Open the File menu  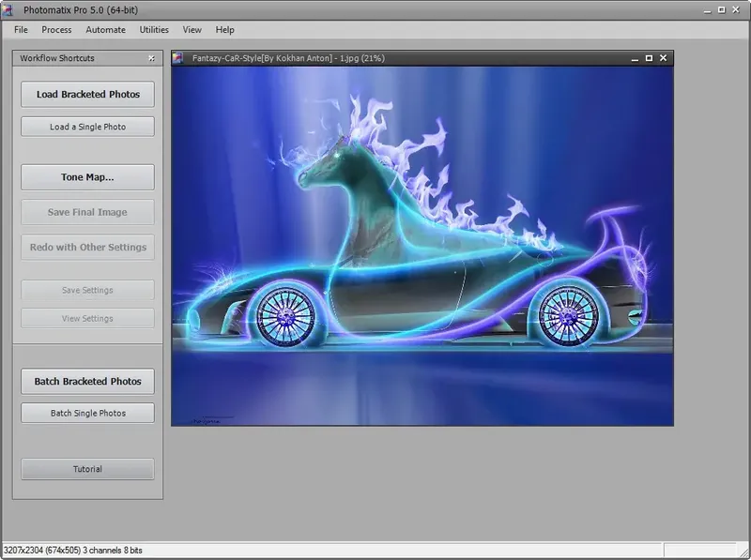click(21, 30)
